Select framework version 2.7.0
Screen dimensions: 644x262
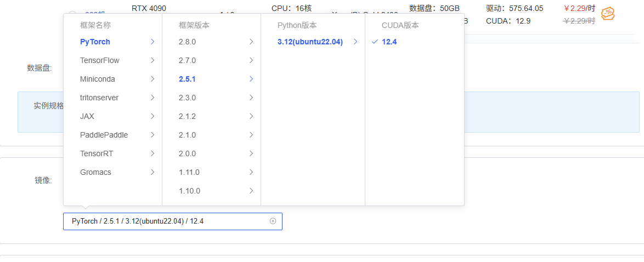[212, 60]
